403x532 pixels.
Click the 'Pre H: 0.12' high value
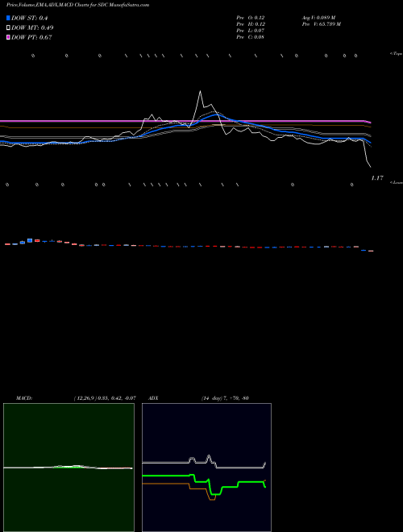pos(251,24)
